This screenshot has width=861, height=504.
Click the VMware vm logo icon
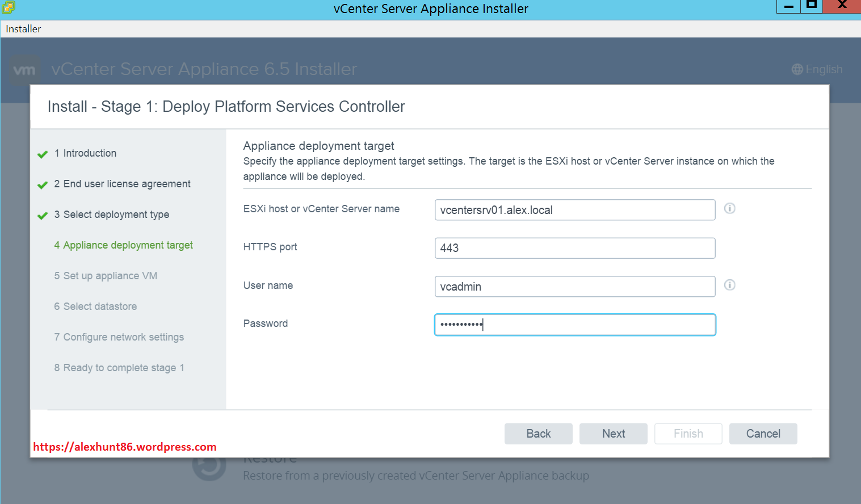point(24,70)
